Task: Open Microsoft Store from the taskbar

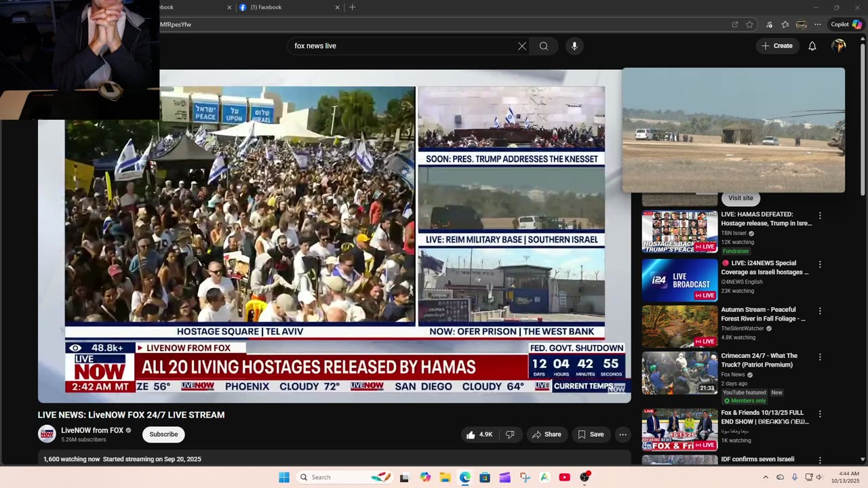Action: (x=485, y=477)
